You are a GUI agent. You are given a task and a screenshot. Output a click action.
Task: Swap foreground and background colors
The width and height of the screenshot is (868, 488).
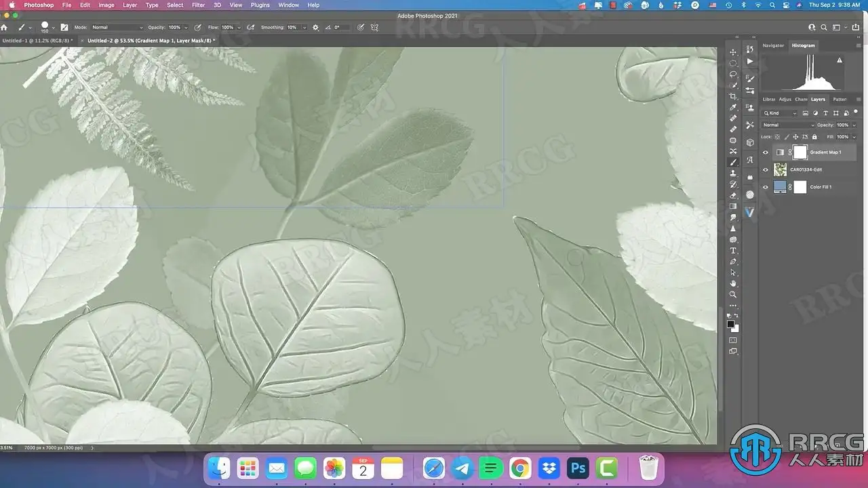point(737,316)
